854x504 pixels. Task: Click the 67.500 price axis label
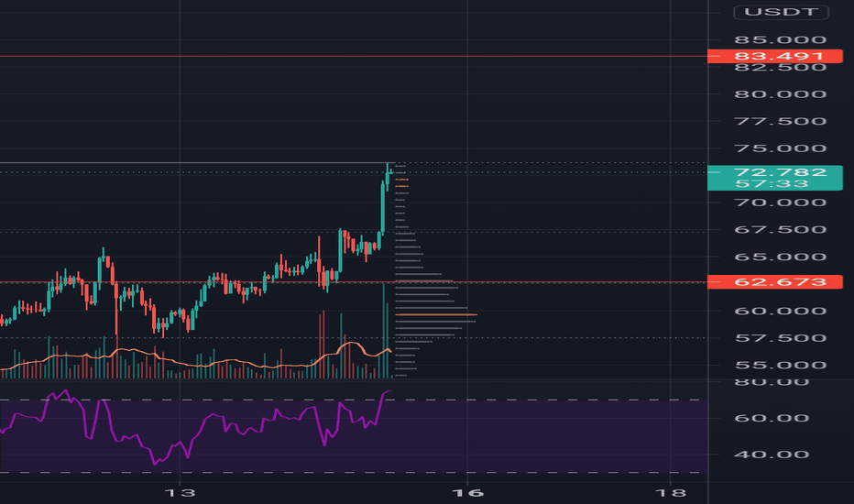780,229
